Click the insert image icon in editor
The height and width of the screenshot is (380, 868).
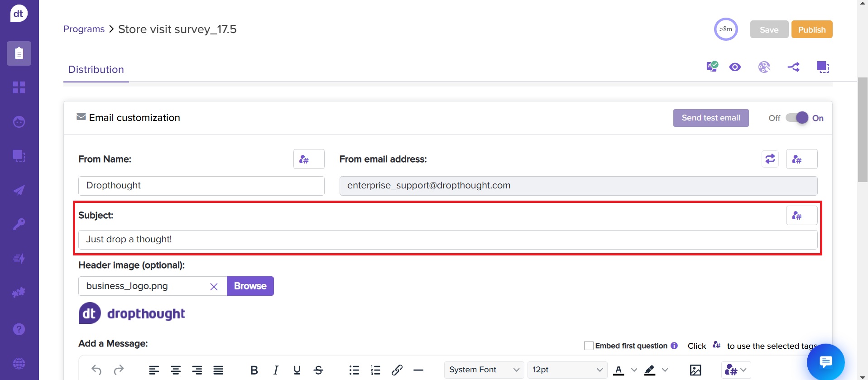[x=695, y=370]
